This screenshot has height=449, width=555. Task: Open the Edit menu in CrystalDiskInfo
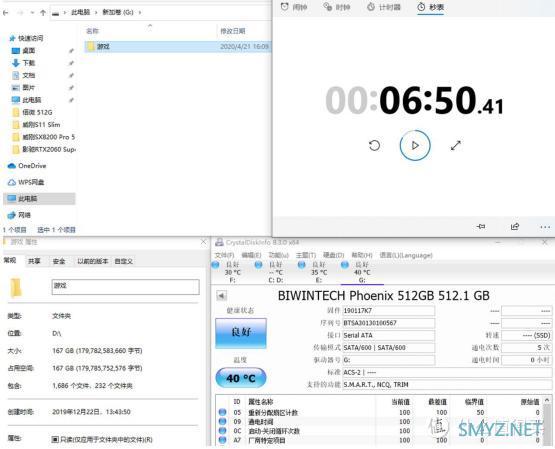coord(251,255)
